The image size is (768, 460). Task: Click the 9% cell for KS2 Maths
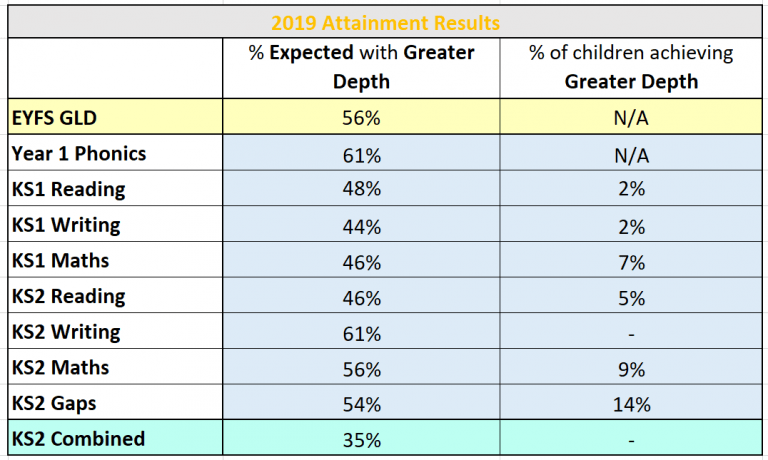coord(631,368)
